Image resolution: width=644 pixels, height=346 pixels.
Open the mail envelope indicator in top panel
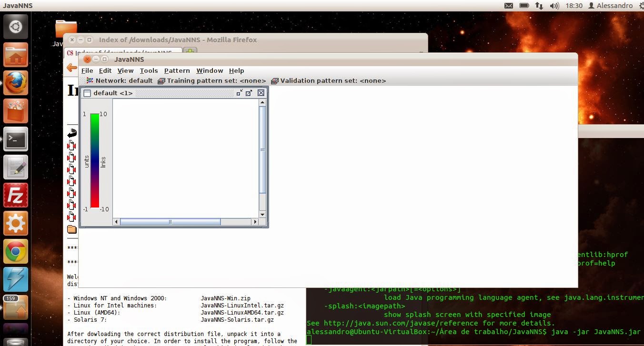coord(509,6)
